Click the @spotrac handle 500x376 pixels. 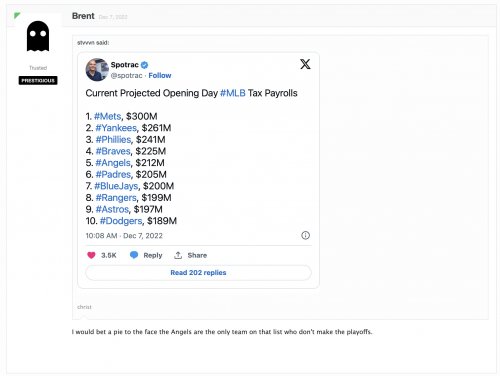(x=126, y=76)
